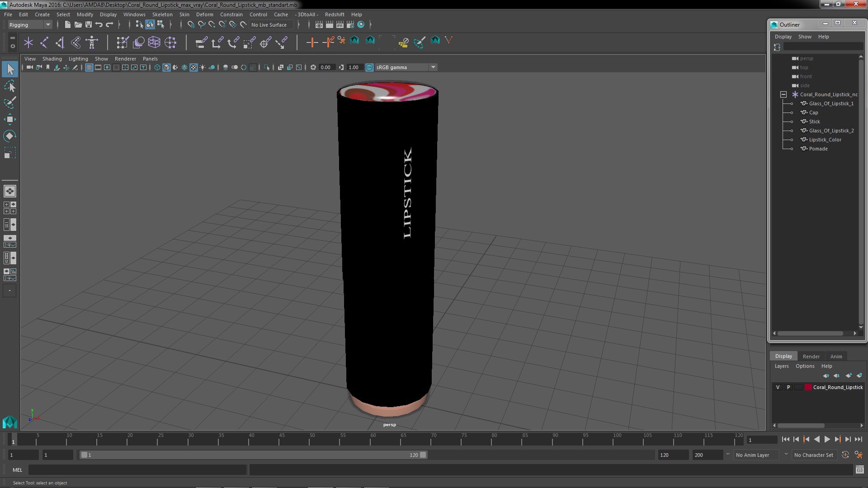Toggle sRGB gamma color management icon
The image size is (868, 488).
click(x=369, y=67)
